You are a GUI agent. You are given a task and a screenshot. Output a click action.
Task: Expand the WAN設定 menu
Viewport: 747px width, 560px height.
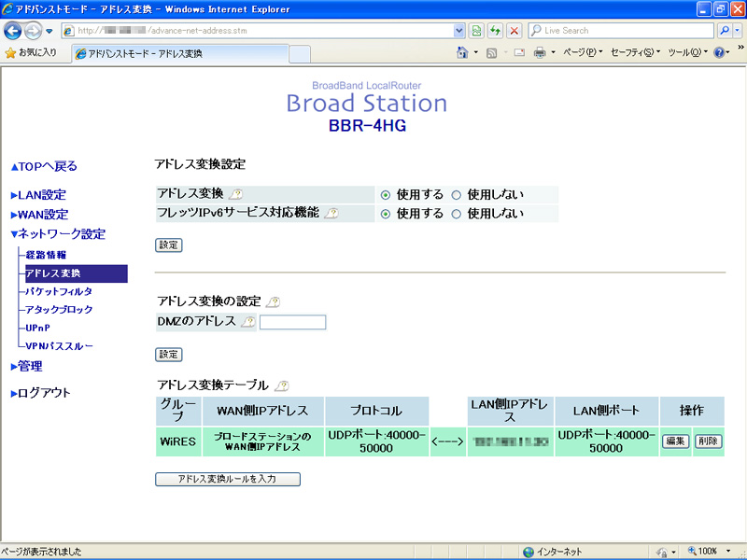(x=39, y=215)
